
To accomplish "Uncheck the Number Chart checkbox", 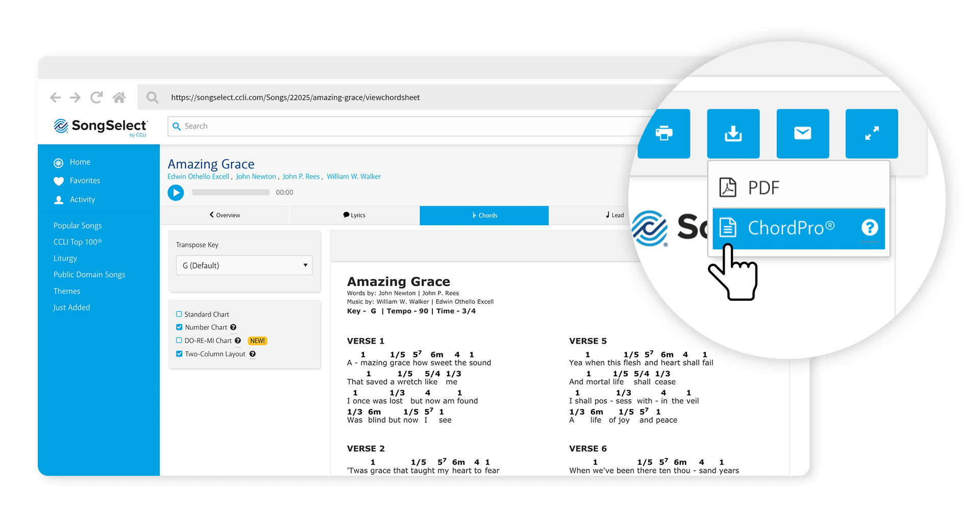I will pos(179,327).
